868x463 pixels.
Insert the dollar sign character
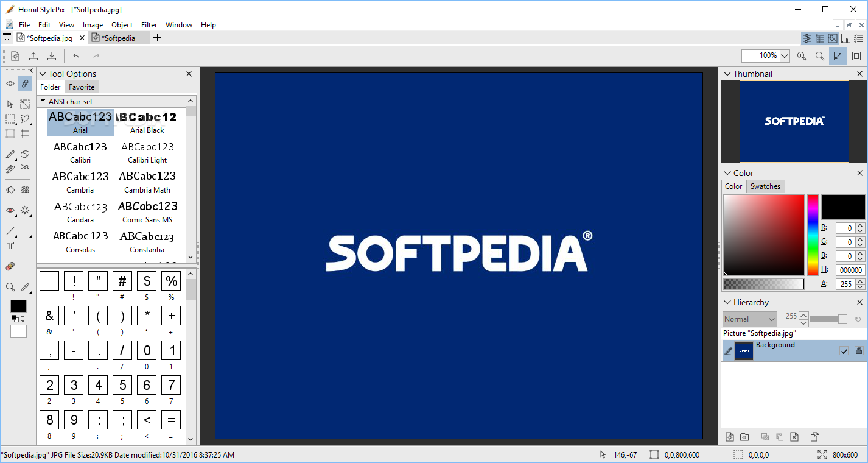147,281
